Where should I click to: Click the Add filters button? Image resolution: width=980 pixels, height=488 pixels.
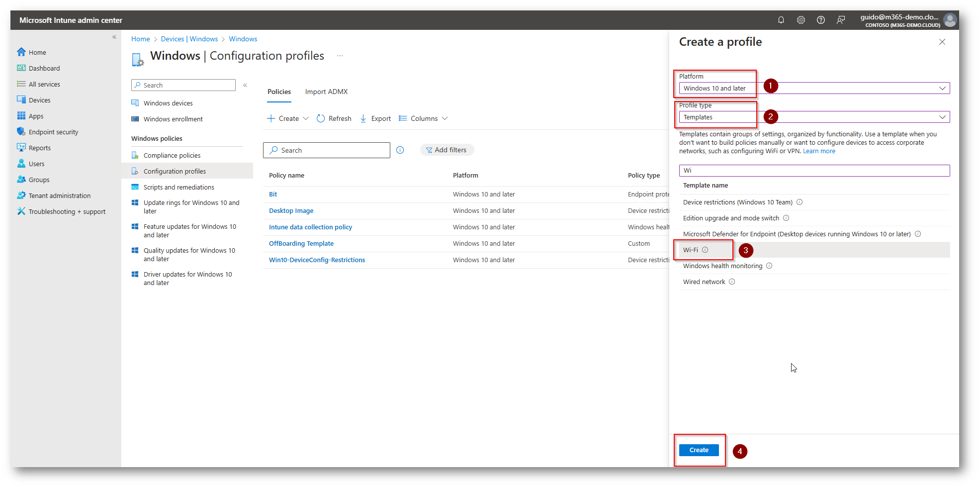pyautogui.click(x=446, y=150)
